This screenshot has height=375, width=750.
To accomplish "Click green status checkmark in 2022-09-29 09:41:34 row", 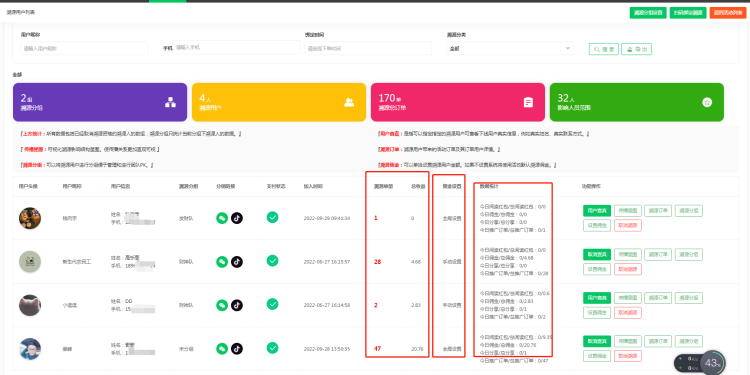I will pyautogui.click(x=272, y=217).
